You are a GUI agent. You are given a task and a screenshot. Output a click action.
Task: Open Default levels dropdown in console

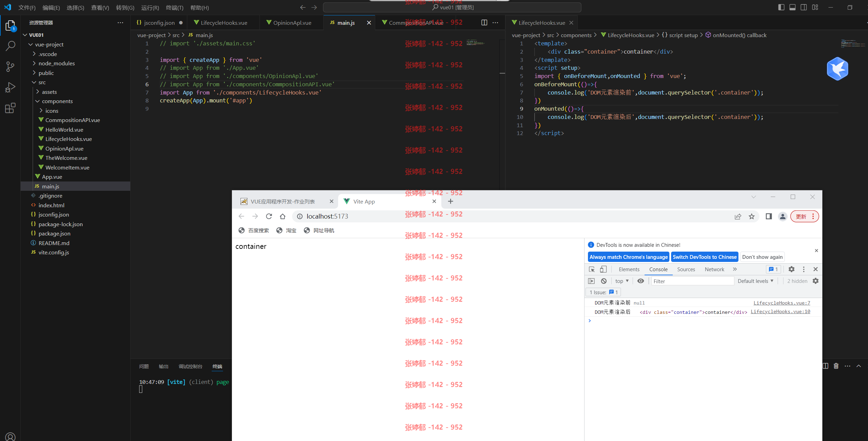coord(756,281)
